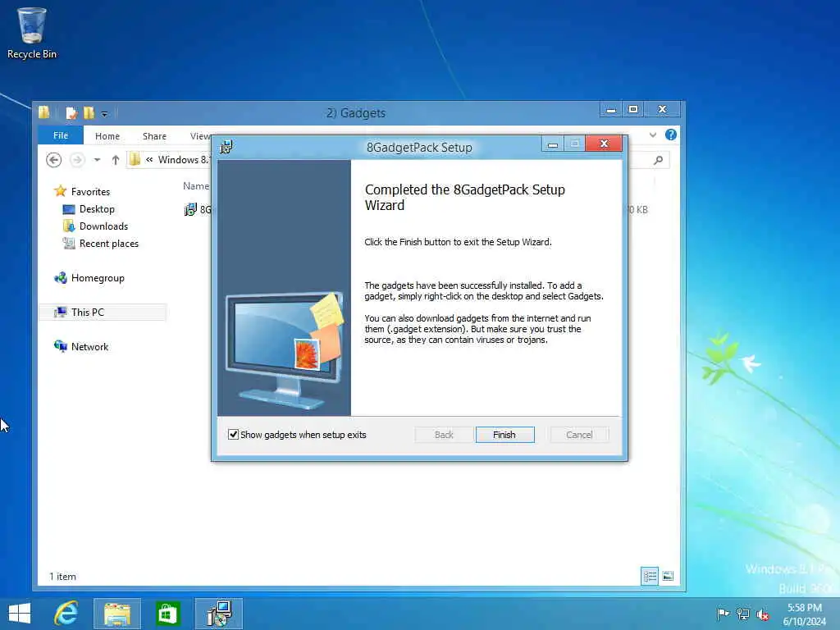Go back in the Explorer window

[53, 160]
